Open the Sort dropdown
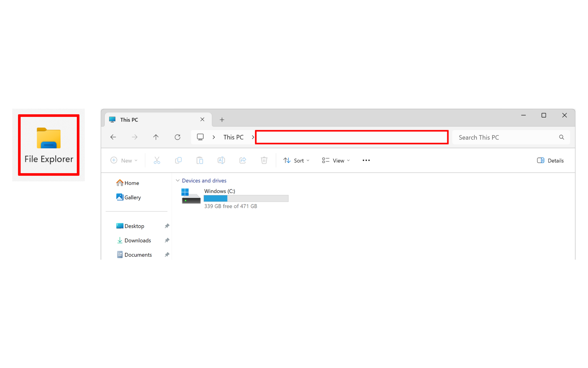This screenshot has height=368, width=588. pyautogui.click(x=297, y=160)
